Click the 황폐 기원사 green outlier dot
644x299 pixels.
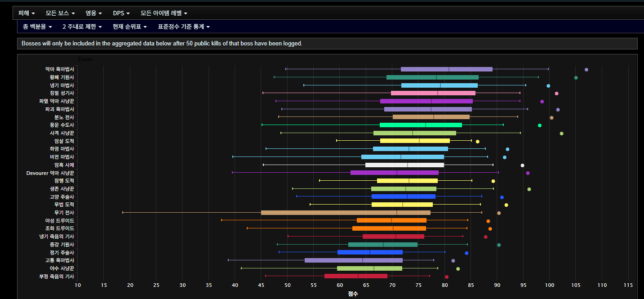click(x=576, y=78)
